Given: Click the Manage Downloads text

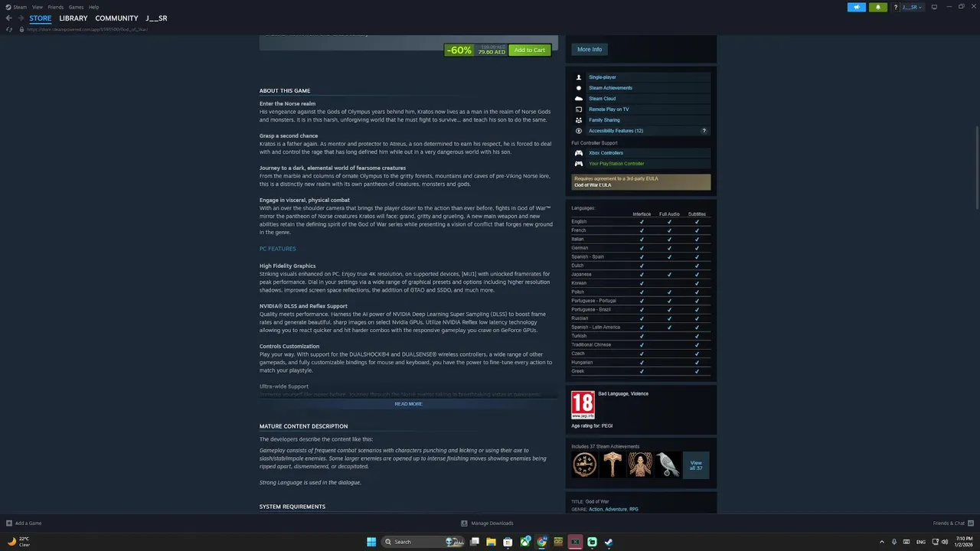Looking at the screenshot, I should pos(492,523).
